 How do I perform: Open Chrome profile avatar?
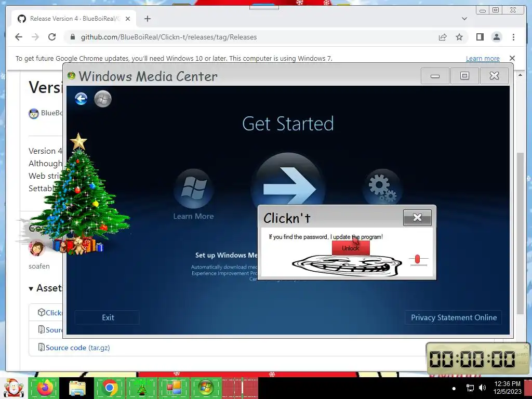[x=497, y=37]
